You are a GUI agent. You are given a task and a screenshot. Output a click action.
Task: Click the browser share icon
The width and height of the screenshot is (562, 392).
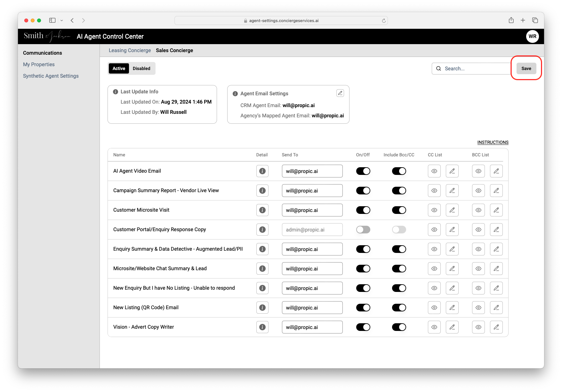coord(511,20)
